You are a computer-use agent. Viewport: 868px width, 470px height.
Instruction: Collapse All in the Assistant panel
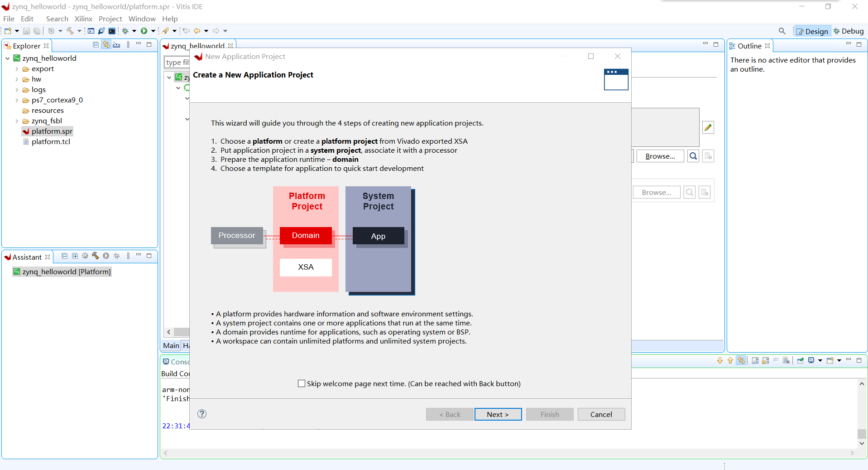tap(65, 256)
